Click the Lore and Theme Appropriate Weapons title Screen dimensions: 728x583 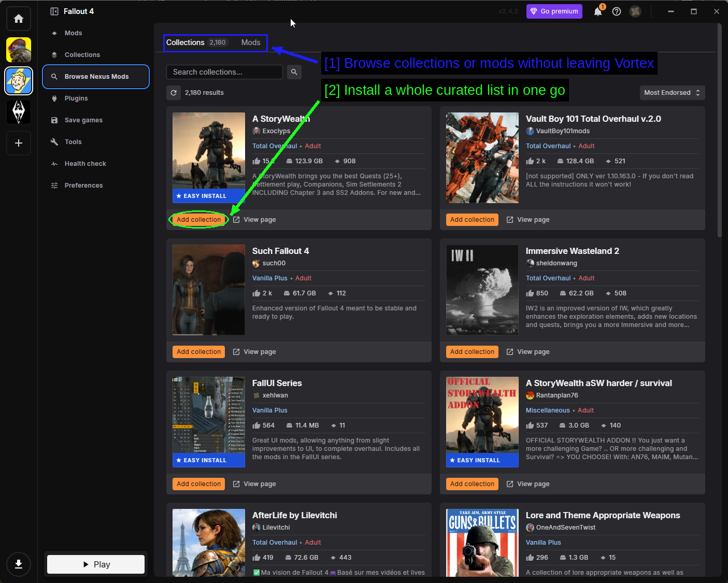point(603,515)
